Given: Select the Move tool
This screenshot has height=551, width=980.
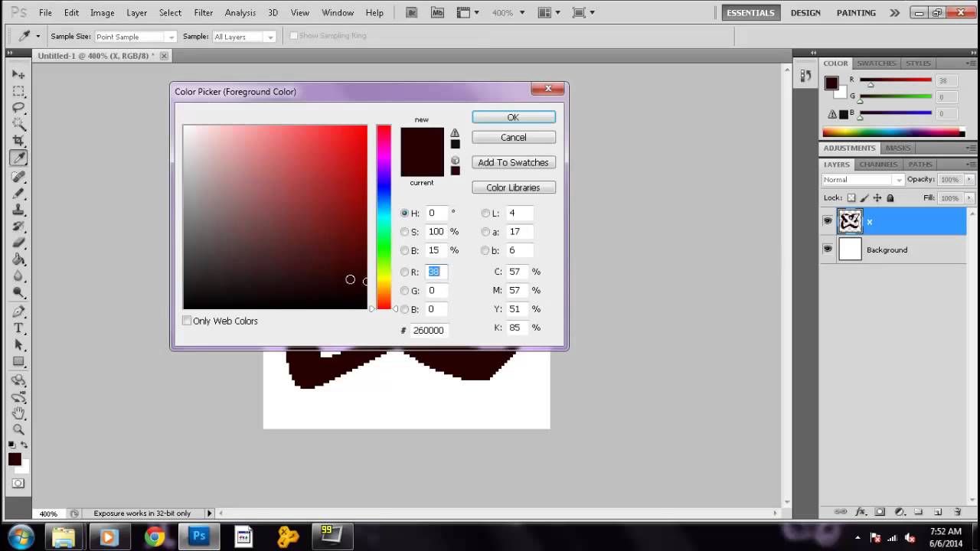Looking at the screenshot, I should pyautogui.click(x=19, y=73).
